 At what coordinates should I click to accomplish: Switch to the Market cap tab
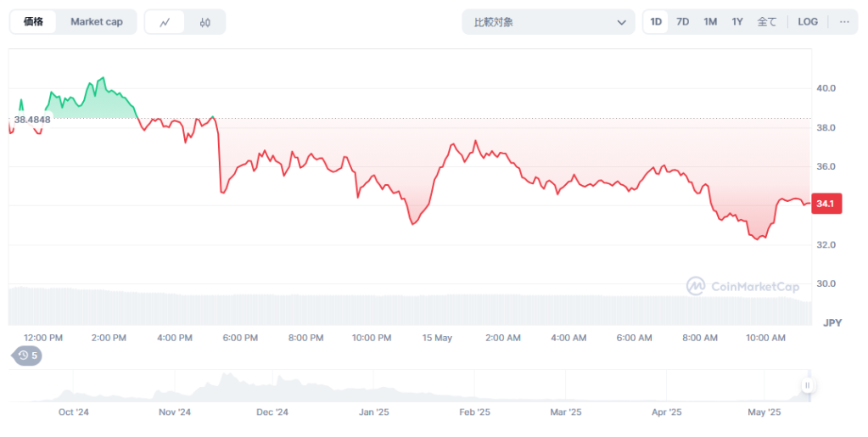pos(96,22)
